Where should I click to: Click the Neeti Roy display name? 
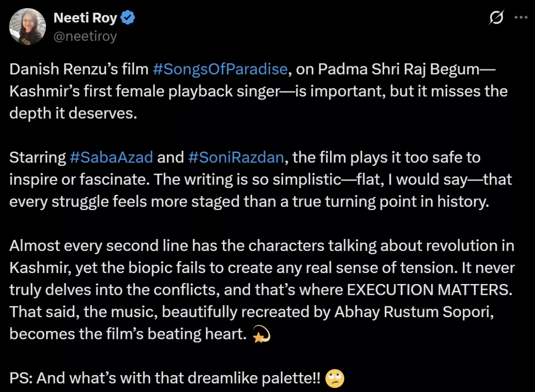pos(85,18)
